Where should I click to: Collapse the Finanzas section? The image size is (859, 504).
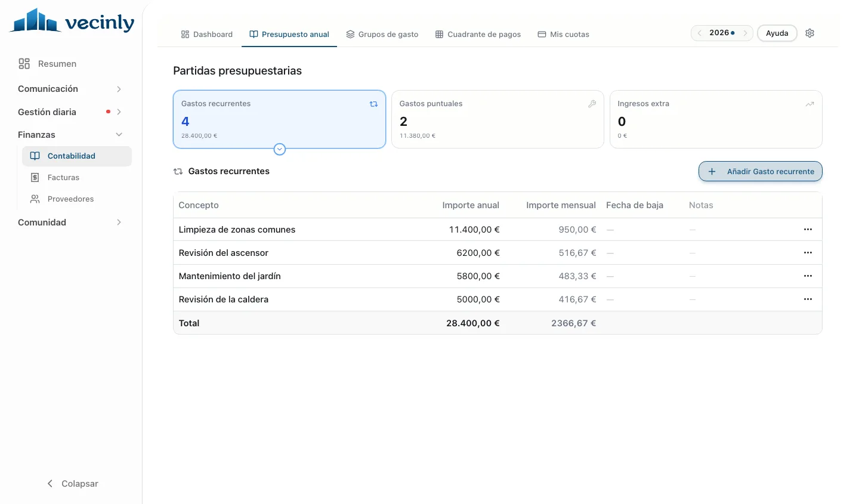(x=70, y=135)
